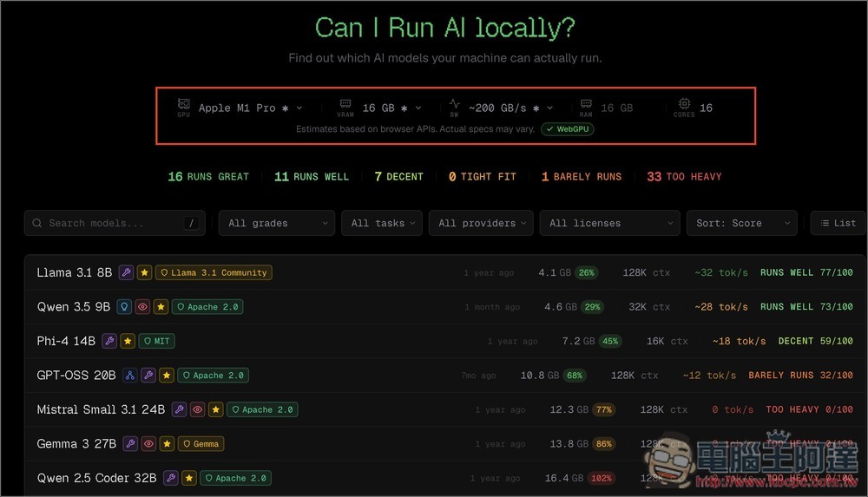Click the slash shortcut key in search box
The height and width of the screenshot is (497, 868).
(191, 223)
